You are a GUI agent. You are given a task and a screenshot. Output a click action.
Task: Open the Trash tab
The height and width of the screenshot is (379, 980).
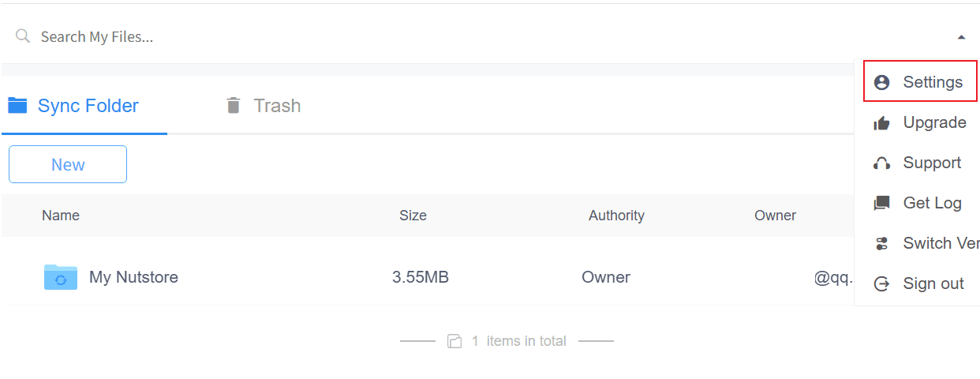pyautogui.click(x=276, y=106)
